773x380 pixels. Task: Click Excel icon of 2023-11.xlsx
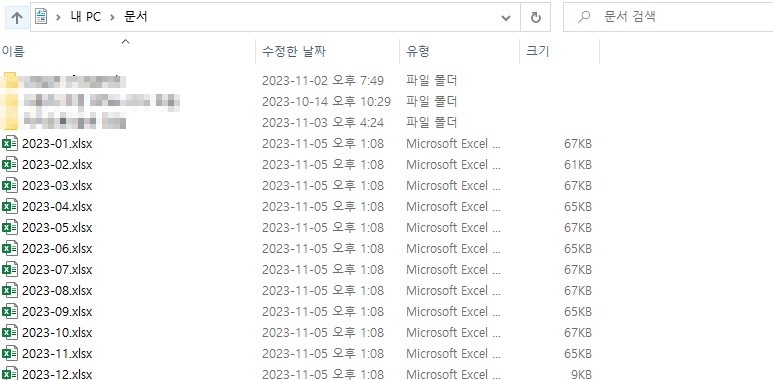click(10, 354)
